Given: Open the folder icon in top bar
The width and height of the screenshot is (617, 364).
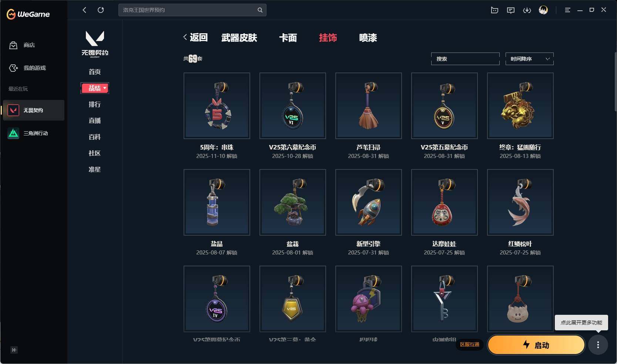Looking at the screenshot, I should pyautogui.click(x=494, y=10).
